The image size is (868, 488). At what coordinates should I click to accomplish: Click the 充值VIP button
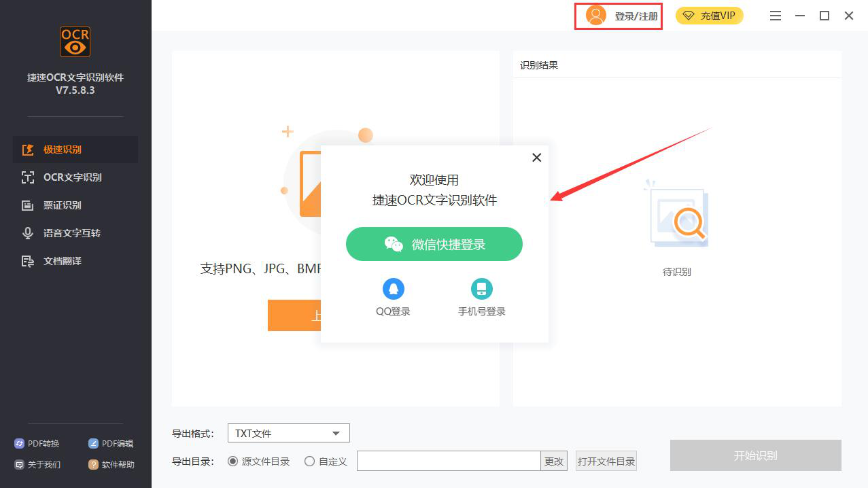(710, 16)
